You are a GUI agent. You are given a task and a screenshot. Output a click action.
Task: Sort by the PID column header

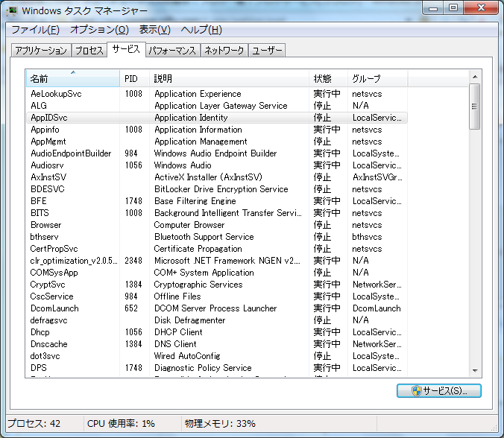tap(134, 78)
